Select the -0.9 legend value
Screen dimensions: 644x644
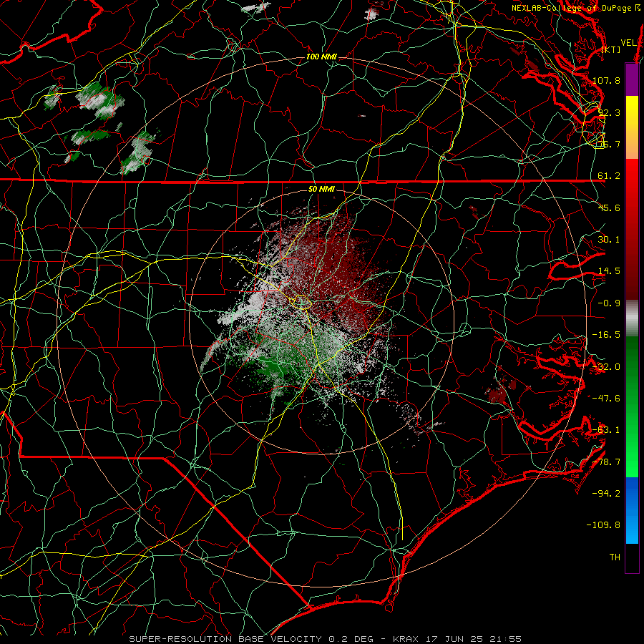point(609,303)
